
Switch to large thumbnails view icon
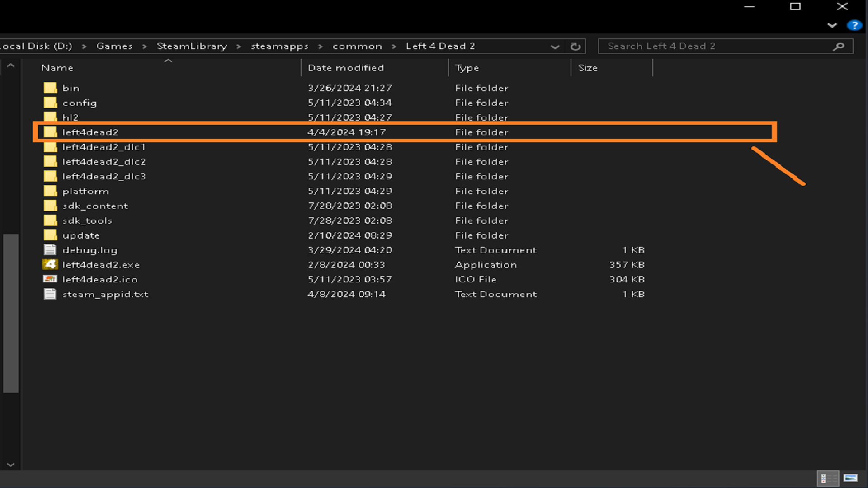(x=850, y=478)
